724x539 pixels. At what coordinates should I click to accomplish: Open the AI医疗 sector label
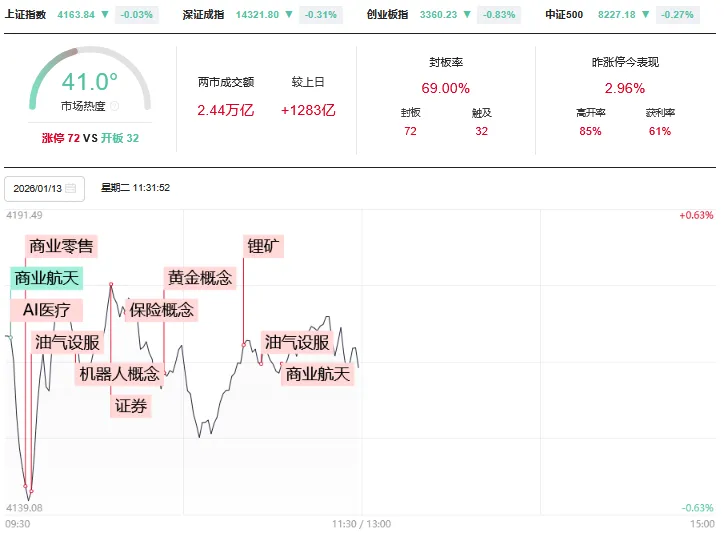point(47,310)
